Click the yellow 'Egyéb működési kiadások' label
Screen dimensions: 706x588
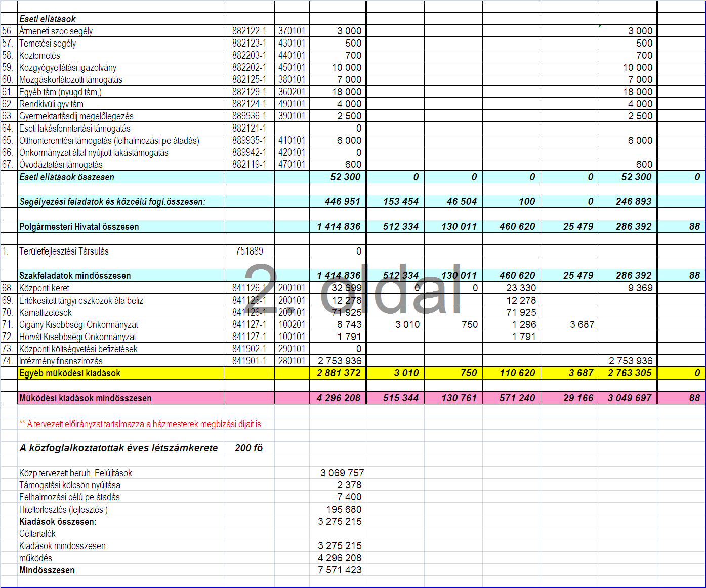point(70,373)
